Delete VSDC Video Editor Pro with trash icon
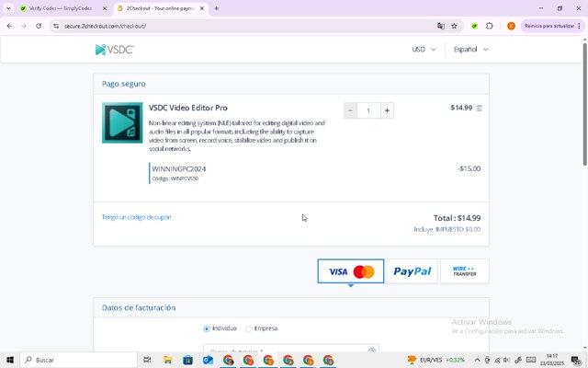This screenshot has height=368, width=588. [x=479, y=109]
